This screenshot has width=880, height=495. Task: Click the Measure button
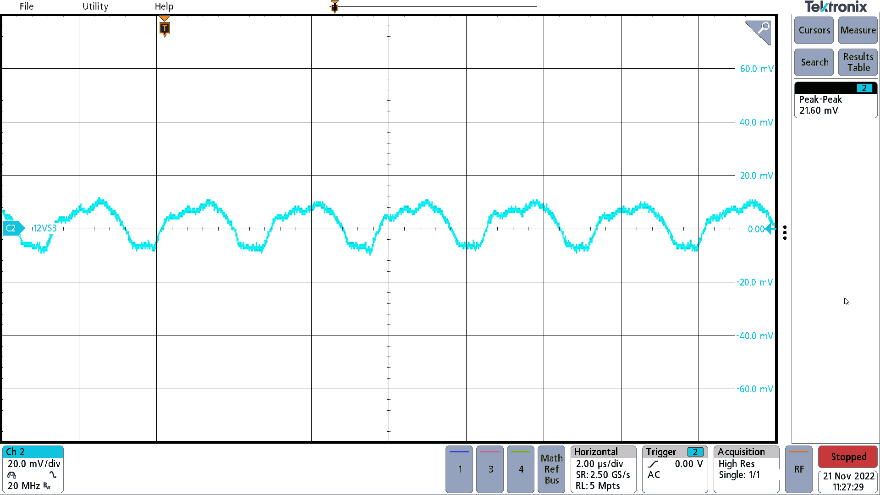pos(858,30)
